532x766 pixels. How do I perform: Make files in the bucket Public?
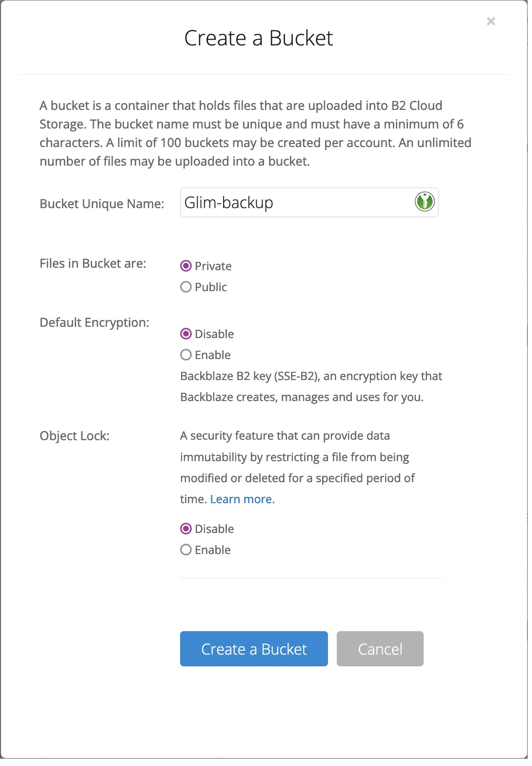[x=185, y=287]
